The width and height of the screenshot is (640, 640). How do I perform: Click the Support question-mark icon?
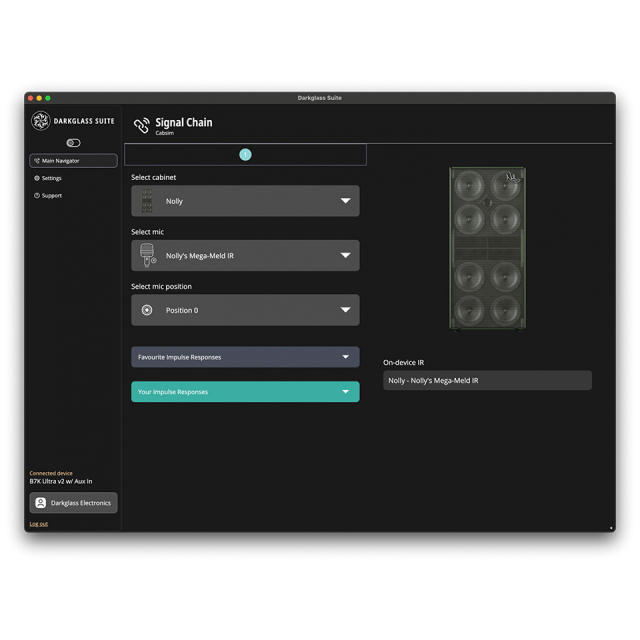pyautogui.click(x=37, y=196)
